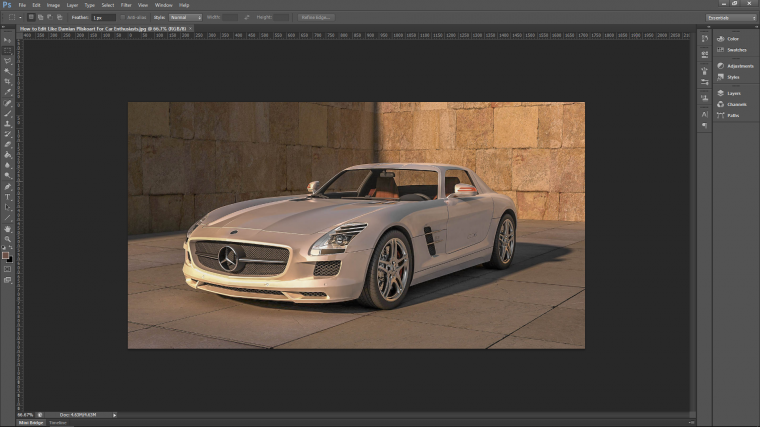This screenshot has width=760, height=427.
Task: Select the Hand tool
Action: point(7,229)
